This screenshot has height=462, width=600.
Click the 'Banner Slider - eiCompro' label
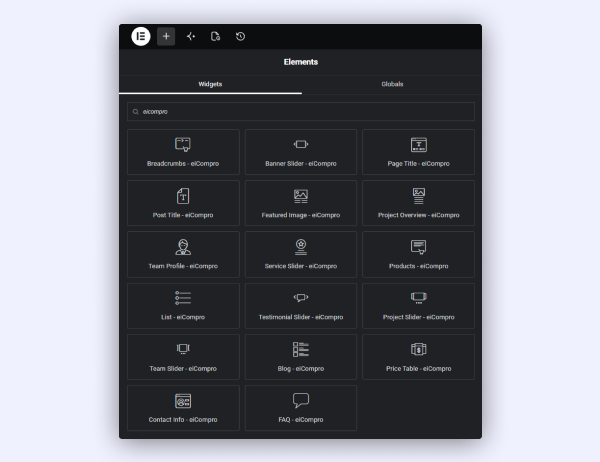301,163
